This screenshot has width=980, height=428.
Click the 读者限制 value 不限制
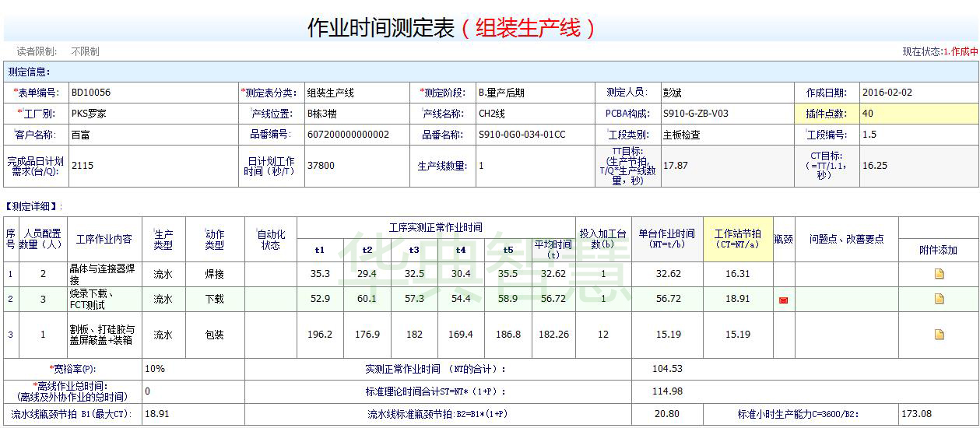86,51
